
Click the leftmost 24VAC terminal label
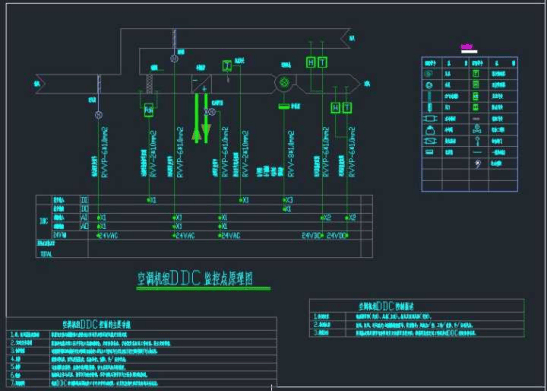coord(109,236)
